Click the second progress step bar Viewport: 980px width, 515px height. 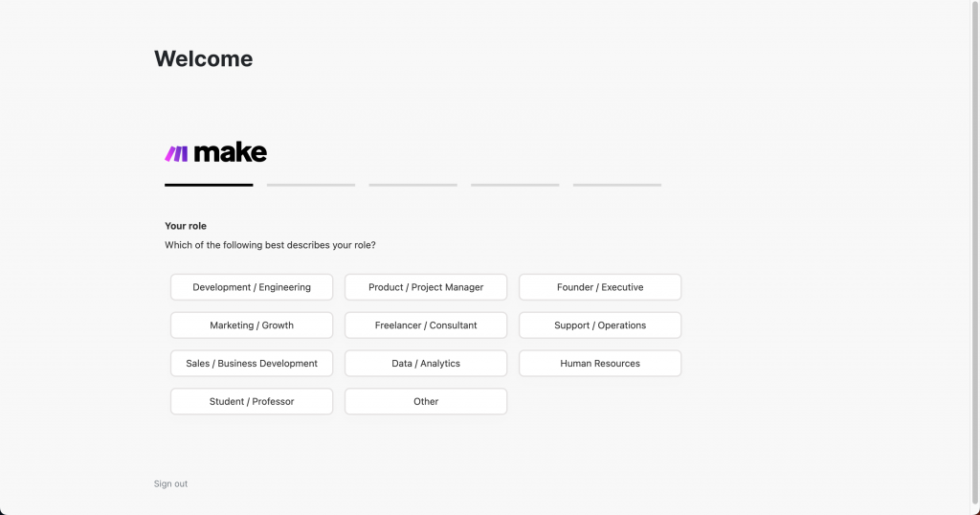[311, 185]
